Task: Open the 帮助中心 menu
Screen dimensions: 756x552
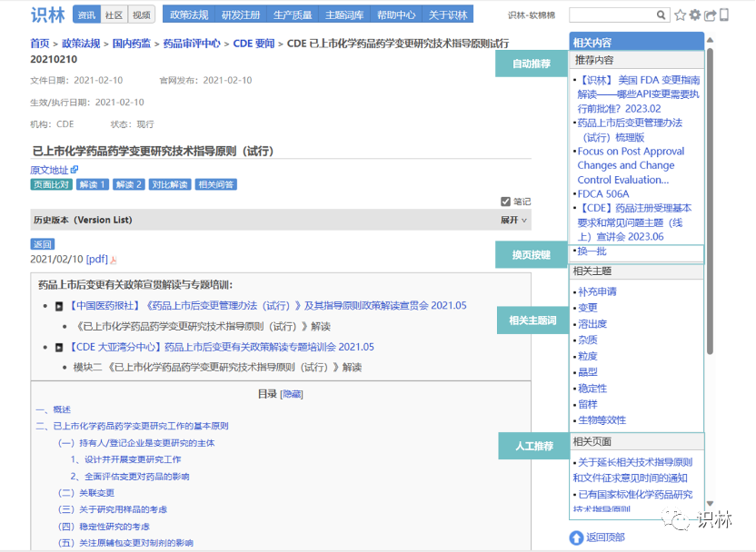Action: click(x=396, y=15)
